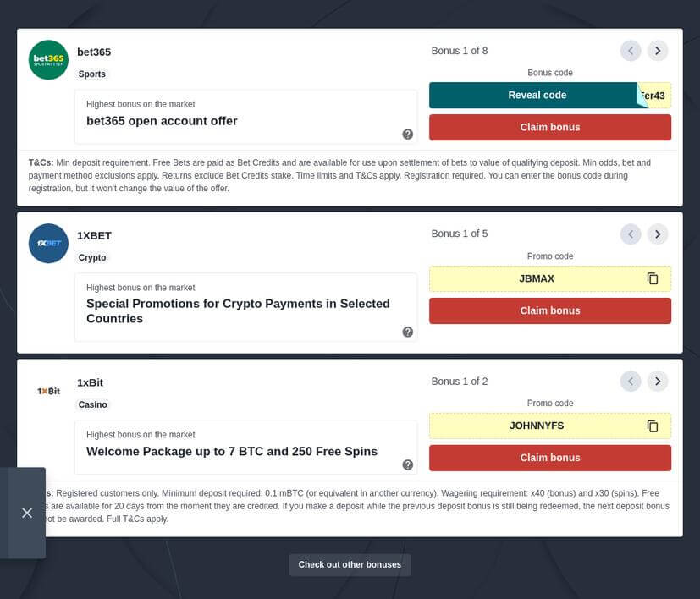
Task: Open help icon for 1xBit welcome package
Action: click(x=407, y=464)
